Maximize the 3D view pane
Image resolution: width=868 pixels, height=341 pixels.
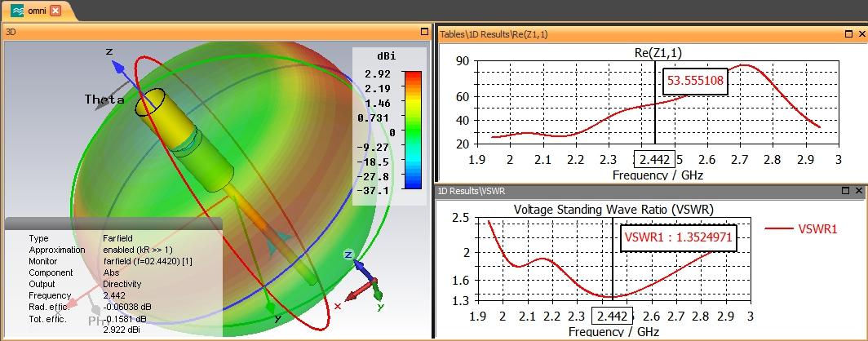(424, 32)
